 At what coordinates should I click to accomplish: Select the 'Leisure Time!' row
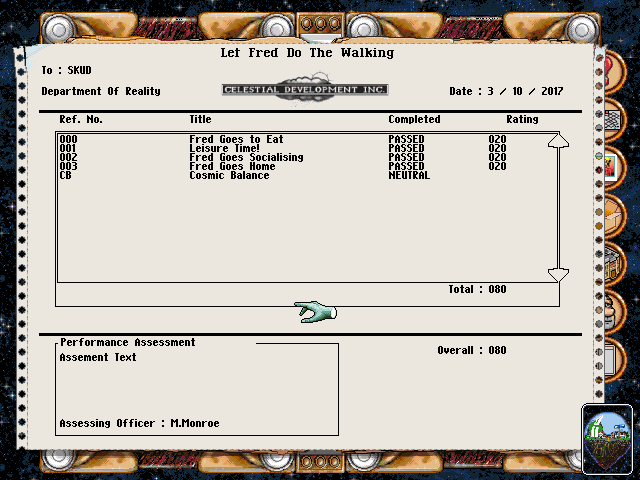282,148
